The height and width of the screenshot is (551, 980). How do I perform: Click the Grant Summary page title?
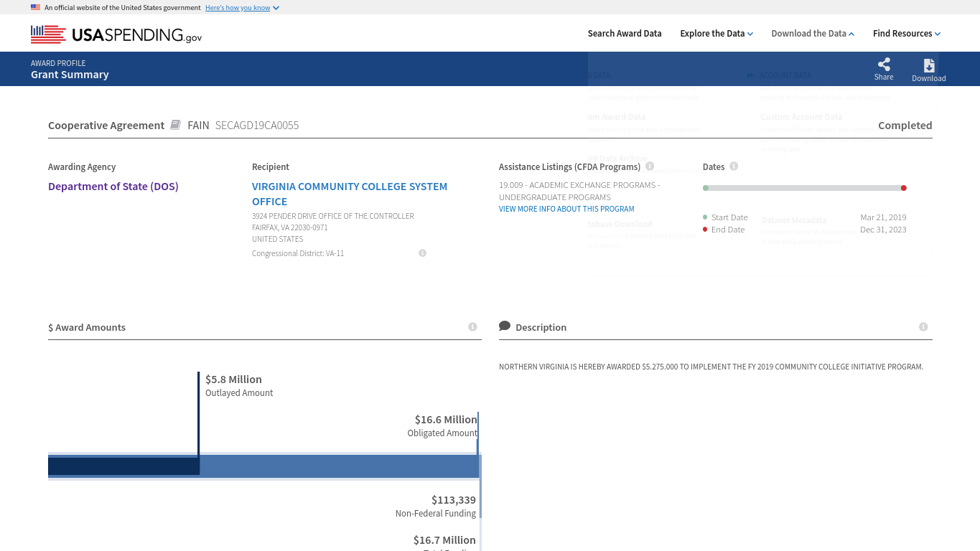point(70,75)
